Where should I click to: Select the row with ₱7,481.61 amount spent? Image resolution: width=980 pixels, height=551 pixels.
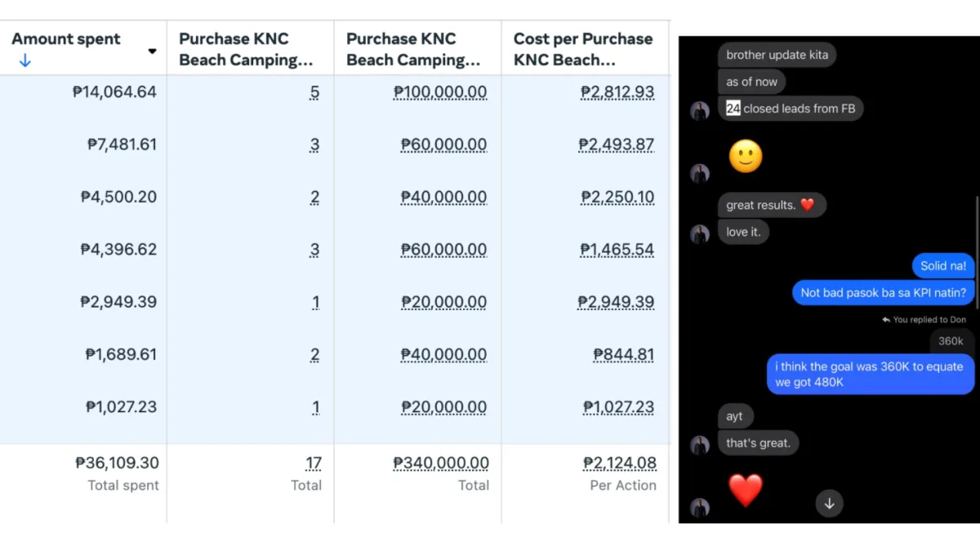point(335,144)
